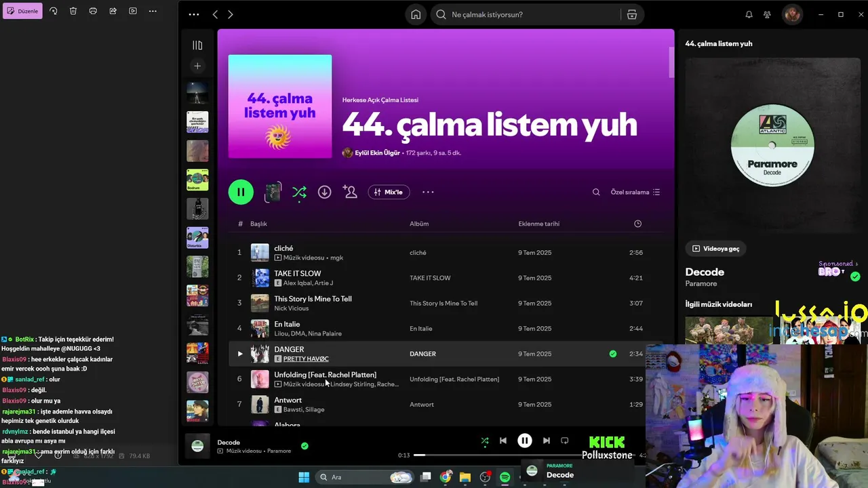Open the Windows Start menu
The width and height of the screenshot is (868, 488).
click(x=304, y=477)
